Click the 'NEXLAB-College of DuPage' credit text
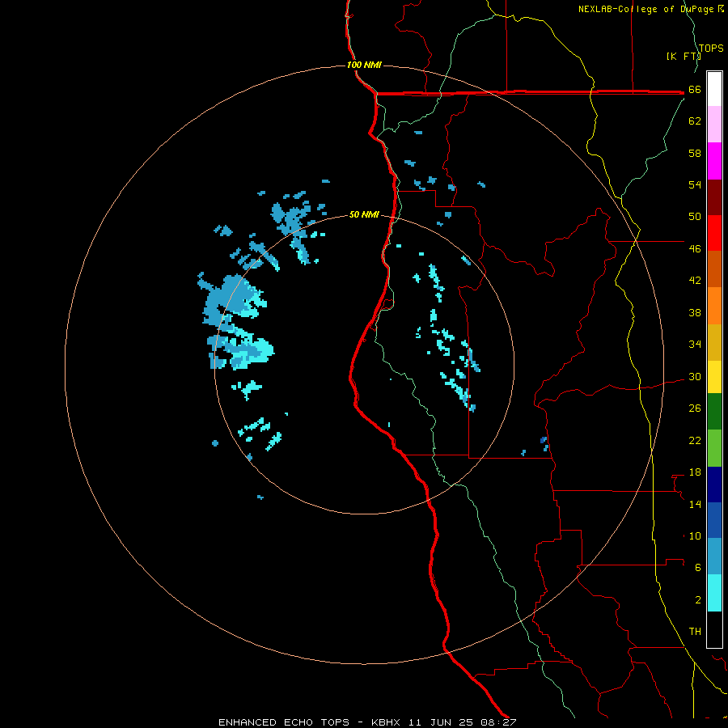 coord(648,9)
